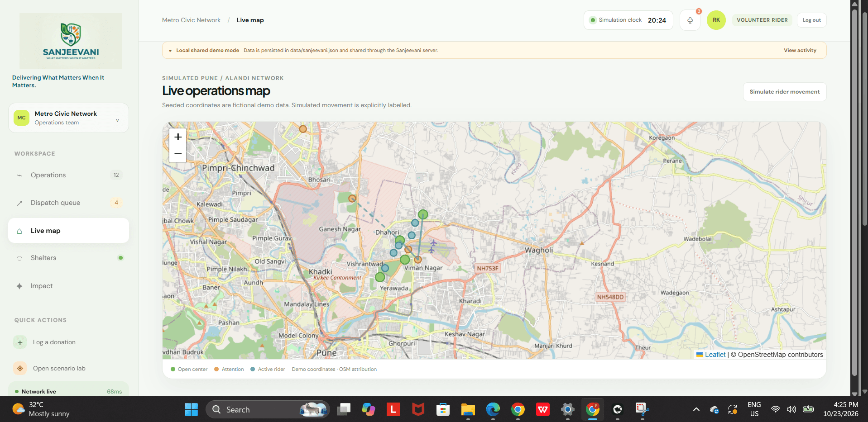Click the 68ms latency value
Viewport: 868px width, 422px height.
pyautogui.click(x=114, y=392)
